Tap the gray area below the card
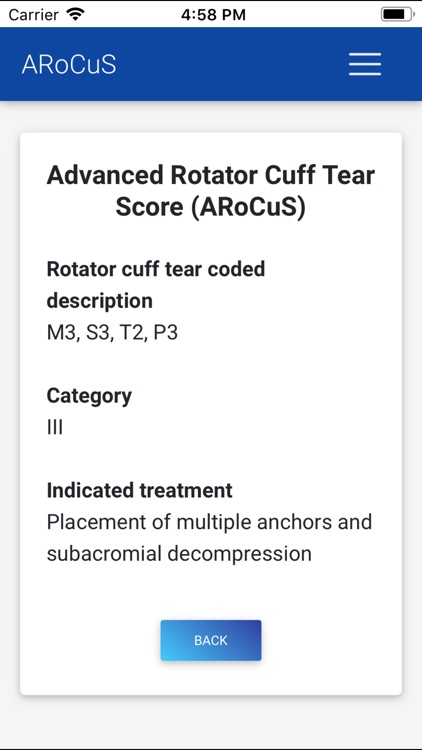The width and height of the screenshot is (422, 750). (211, 722)
